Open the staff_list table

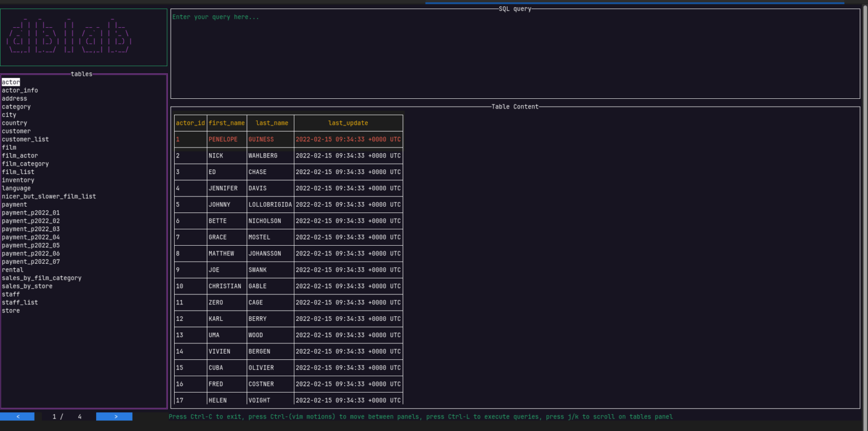[x=20, y=302]
